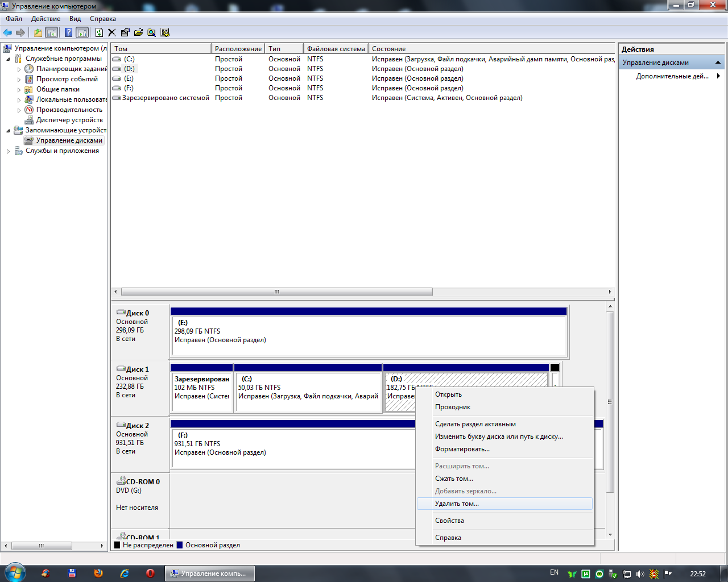Choose Изменить букву диска или путь к диску
The image size is (728, 582).
click(x=505, y=436)
